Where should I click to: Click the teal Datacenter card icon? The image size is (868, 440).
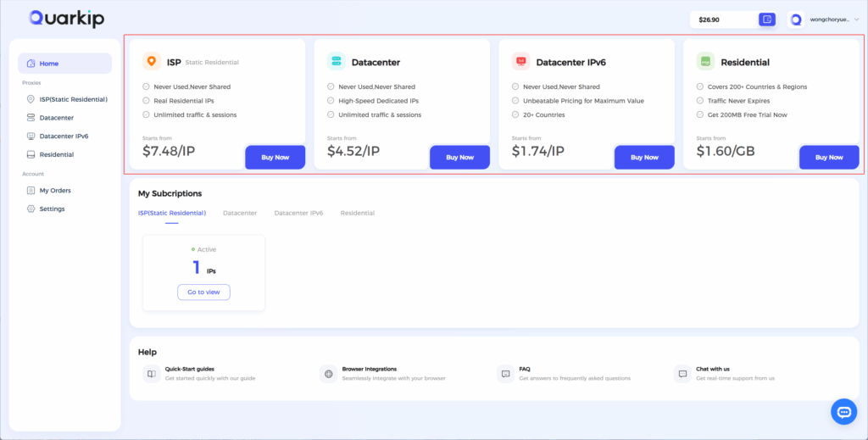pyautogui.click(x=336, y=61)
